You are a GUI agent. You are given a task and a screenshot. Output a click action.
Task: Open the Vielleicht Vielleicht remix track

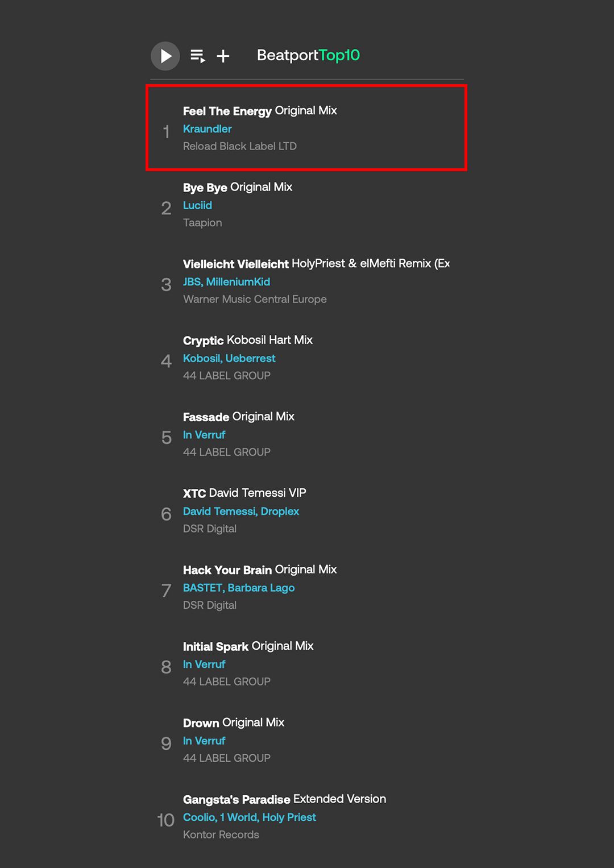tap(316, 264)
